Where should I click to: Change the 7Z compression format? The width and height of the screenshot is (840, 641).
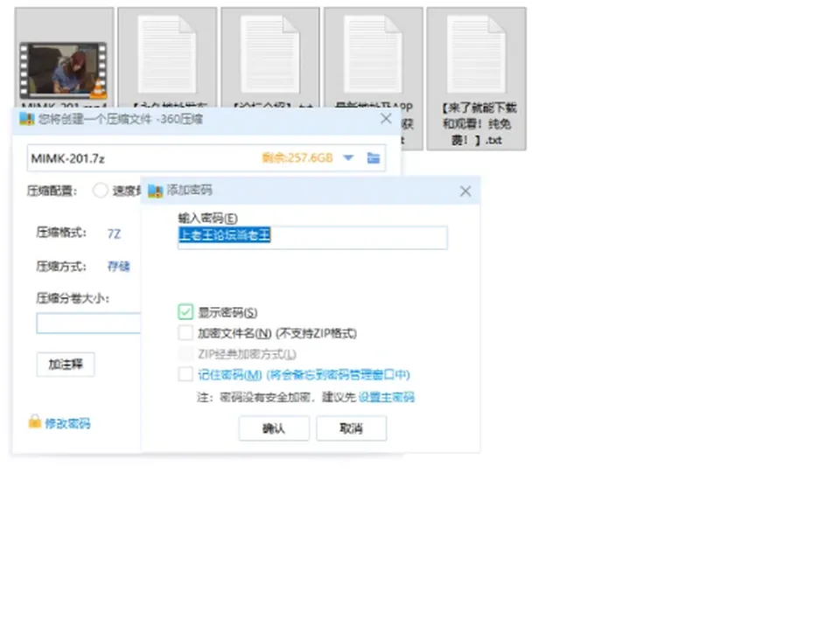[114, 233]
